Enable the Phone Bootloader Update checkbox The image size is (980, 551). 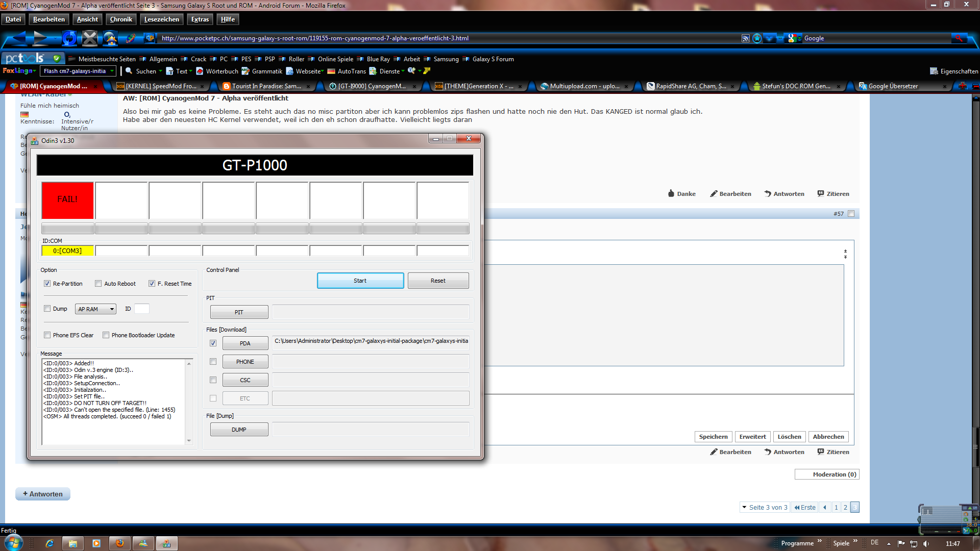pyautogui.click(x=106, y=335)
